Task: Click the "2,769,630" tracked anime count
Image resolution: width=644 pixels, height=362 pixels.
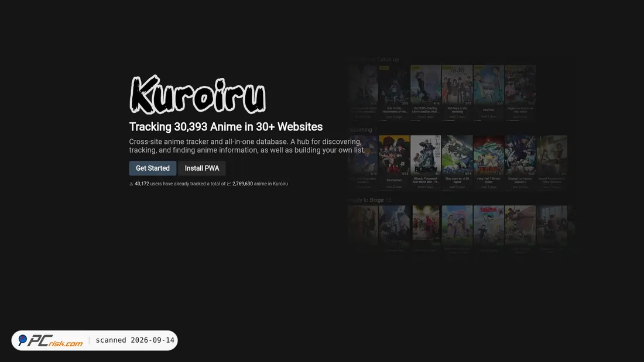Action: 242,184
